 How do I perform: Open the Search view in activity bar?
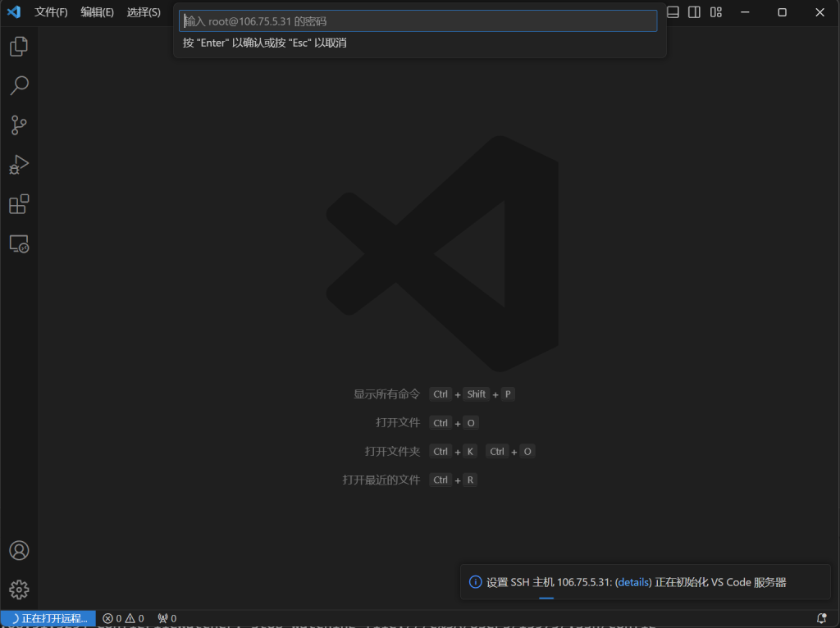pos(19,85)
